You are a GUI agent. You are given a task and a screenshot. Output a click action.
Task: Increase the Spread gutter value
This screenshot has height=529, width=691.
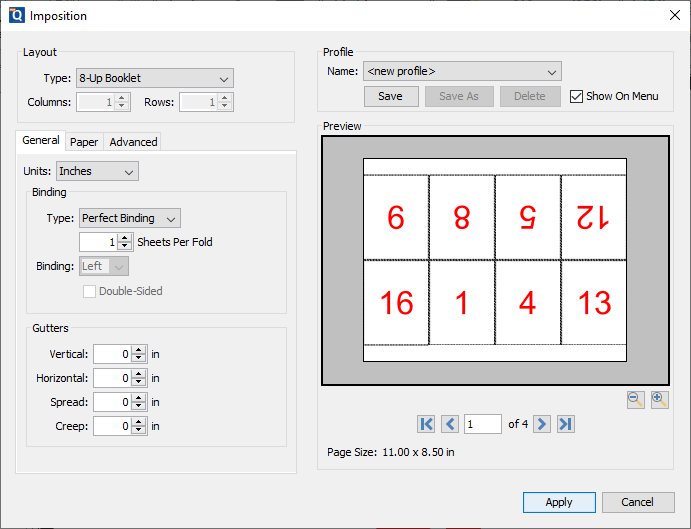pyautogui.click(x=139, y=398)
